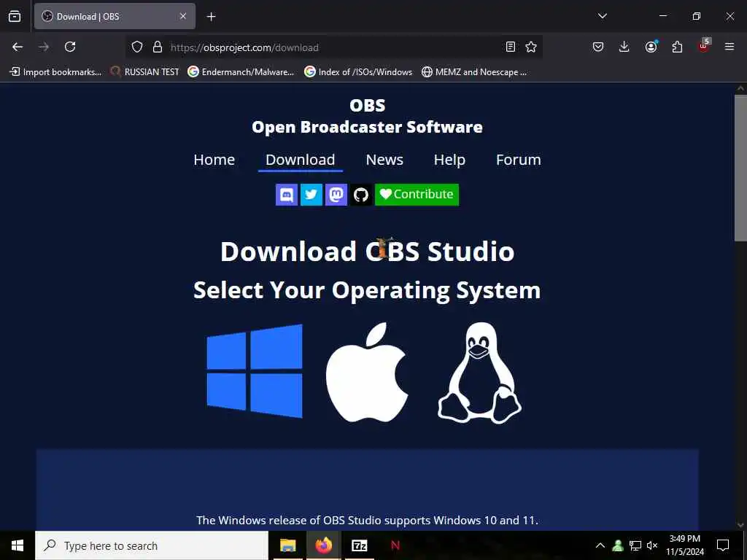Open 7-Zip from the taskbar

point(359,545)
